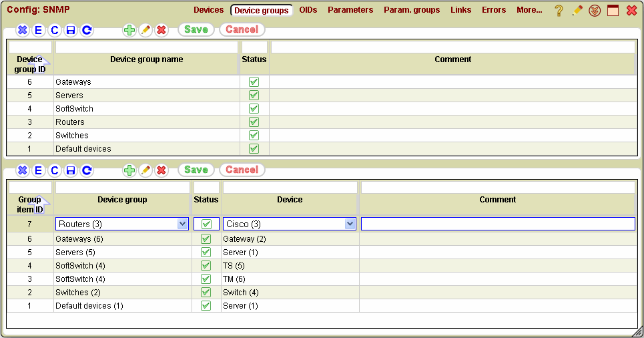The image size is (644, 338).
Task: Click the E icon in upper toolbar
Action: tap(39, 30)
